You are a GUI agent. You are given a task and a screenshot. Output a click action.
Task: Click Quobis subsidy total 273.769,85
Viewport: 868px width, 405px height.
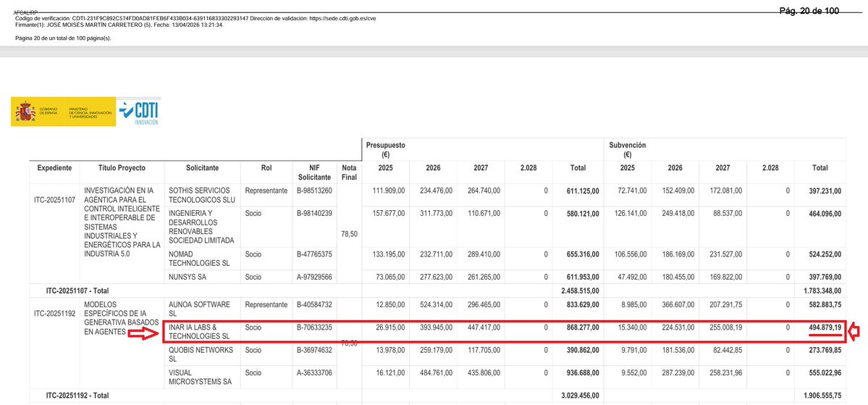[x=825, y=350]
